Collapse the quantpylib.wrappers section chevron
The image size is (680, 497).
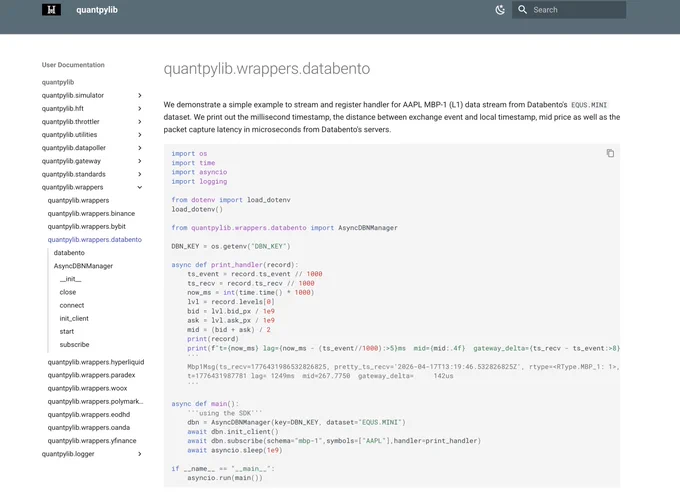pos(140,187)
